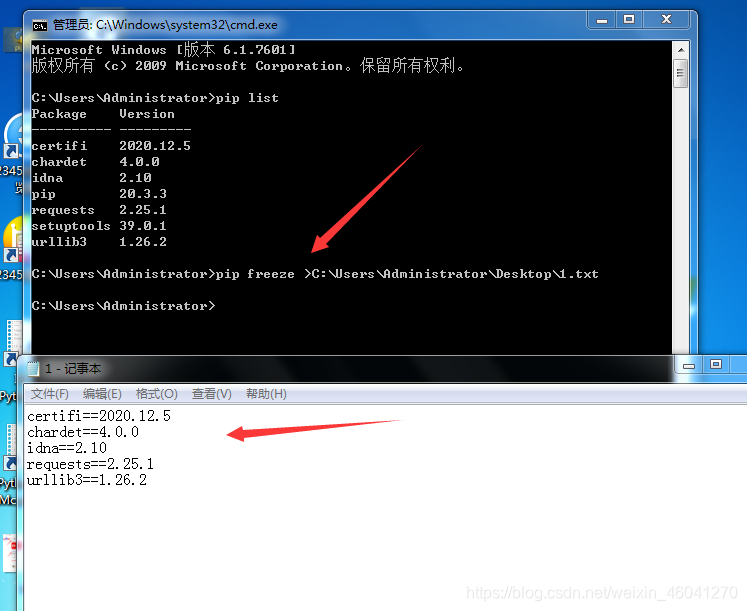Screen dimensions: 747x611
Task: Click the 'Microsoft Windows [版本 6.1.7601]' line
Action: [163, 50]
